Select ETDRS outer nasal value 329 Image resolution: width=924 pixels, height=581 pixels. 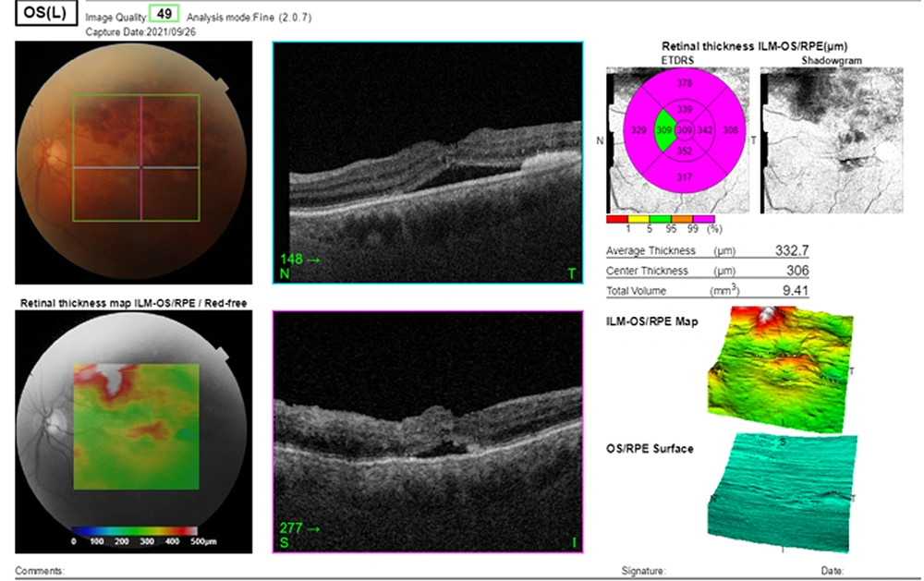pyautogui.click(x=638, y=130)
